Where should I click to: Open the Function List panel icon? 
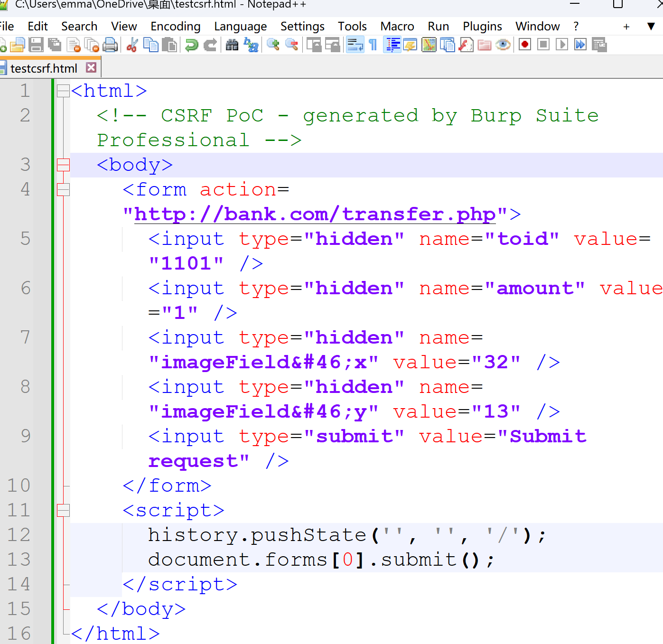(x=466, y=45)
